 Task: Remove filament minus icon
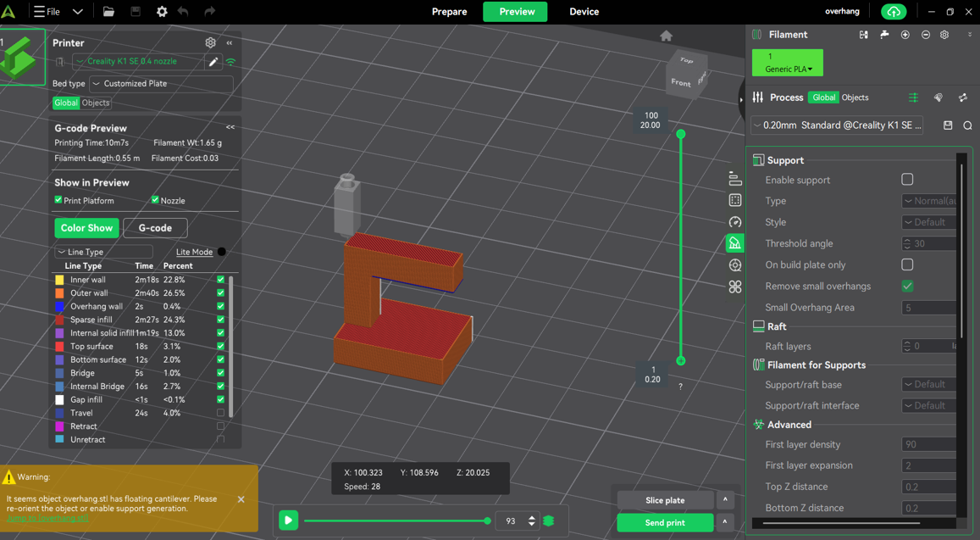click(x=926, y=35)
